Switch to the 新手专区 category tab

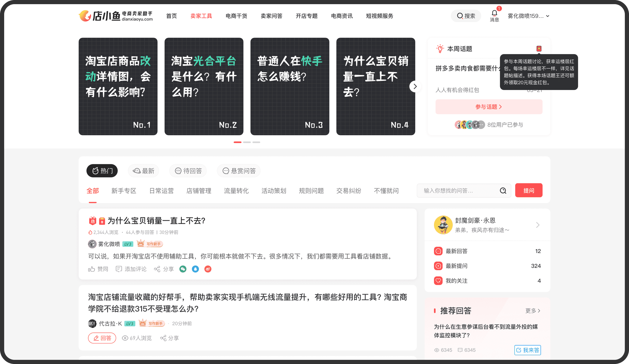pos(124,191)
